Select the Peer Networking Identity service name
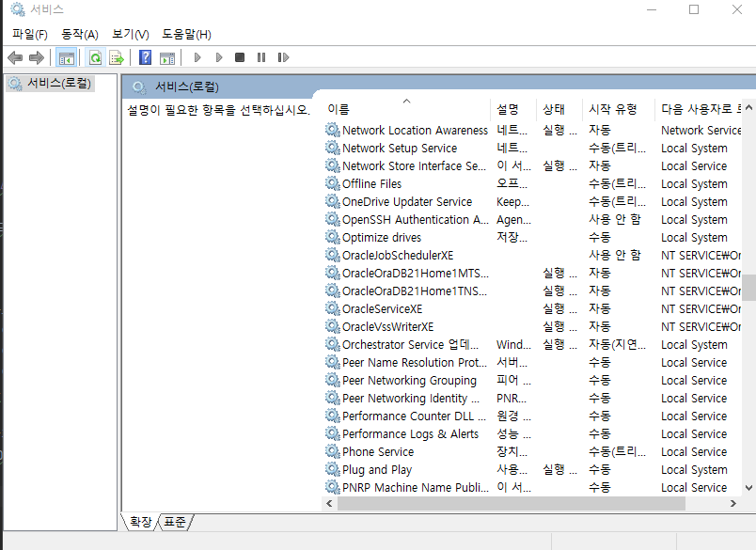 coord(411,398)
